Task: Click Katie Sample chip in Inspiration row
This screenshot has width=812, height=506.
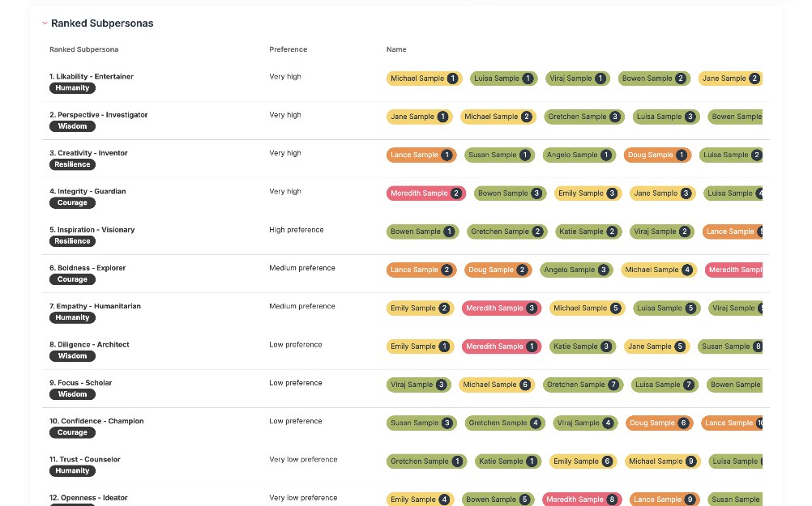Action: tap(588, 232)
